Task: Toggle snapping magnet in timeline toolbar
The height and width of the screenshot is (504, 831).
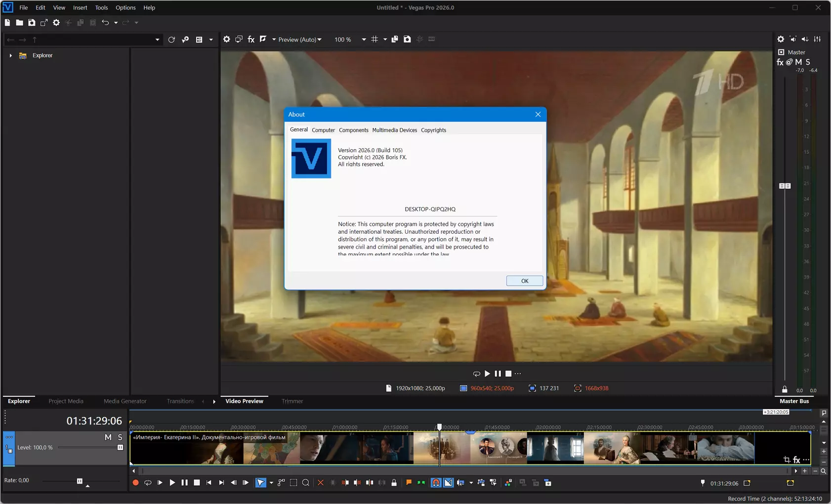Action: pos(436,483)
